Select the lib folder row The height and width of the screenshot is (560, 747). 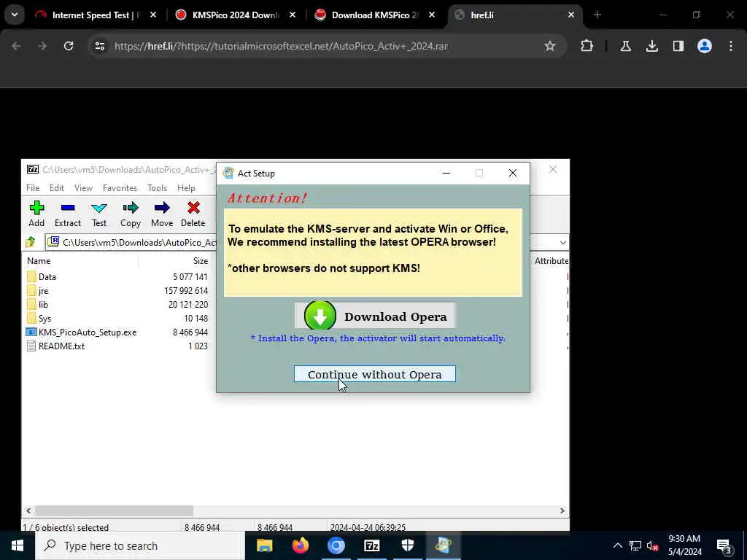pyautogui.click(x=117, y=304)
